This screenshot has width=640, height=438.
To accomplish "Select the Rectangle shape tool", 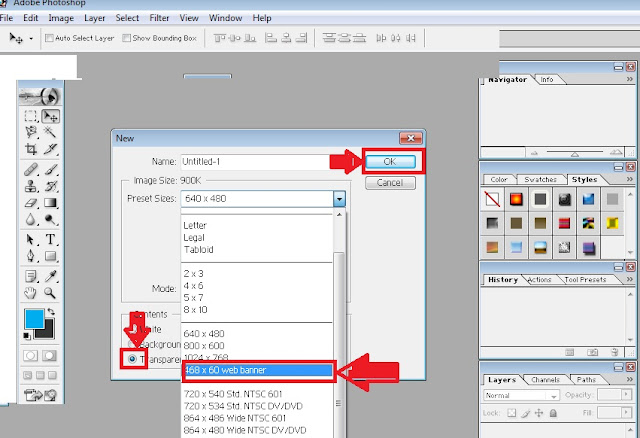I will (x=50, y=256).
